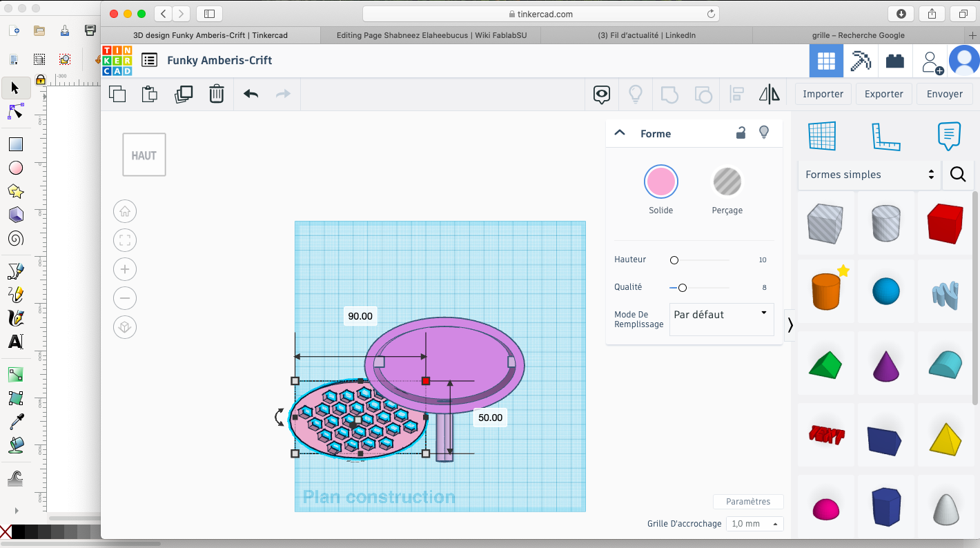This screenshot has height=548, width=980.
Task: Switch to Editing Page Wiki FablabSU tab
Action: coord(431,35)
